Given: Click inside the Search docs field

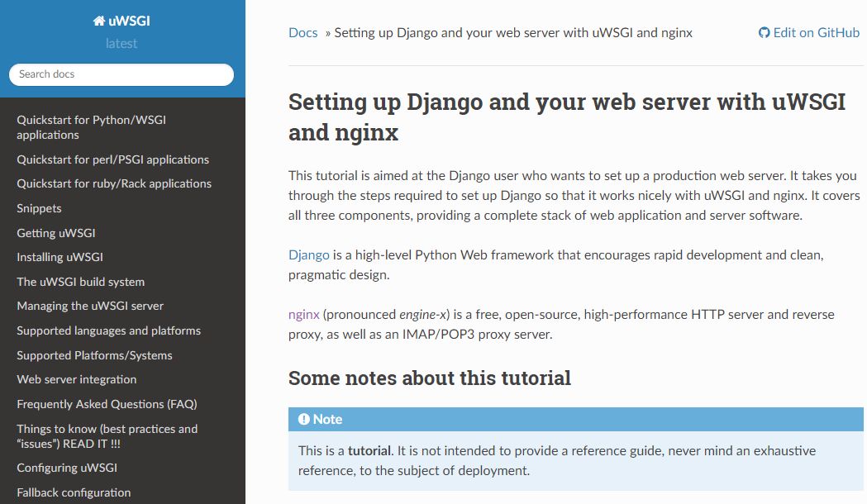Looking at the screenshot, I should point(121,74).
